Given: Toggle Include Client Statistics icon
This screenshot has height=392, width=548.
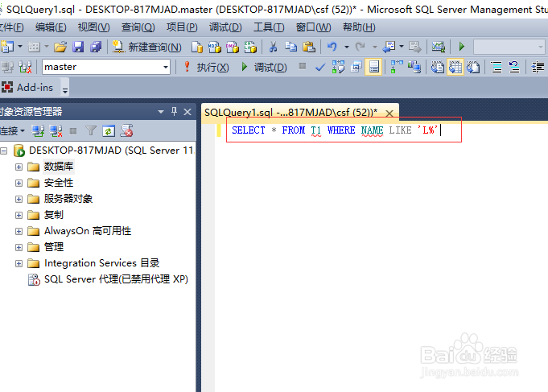Looking at the screenshot, I should click(x=414, y=67).
